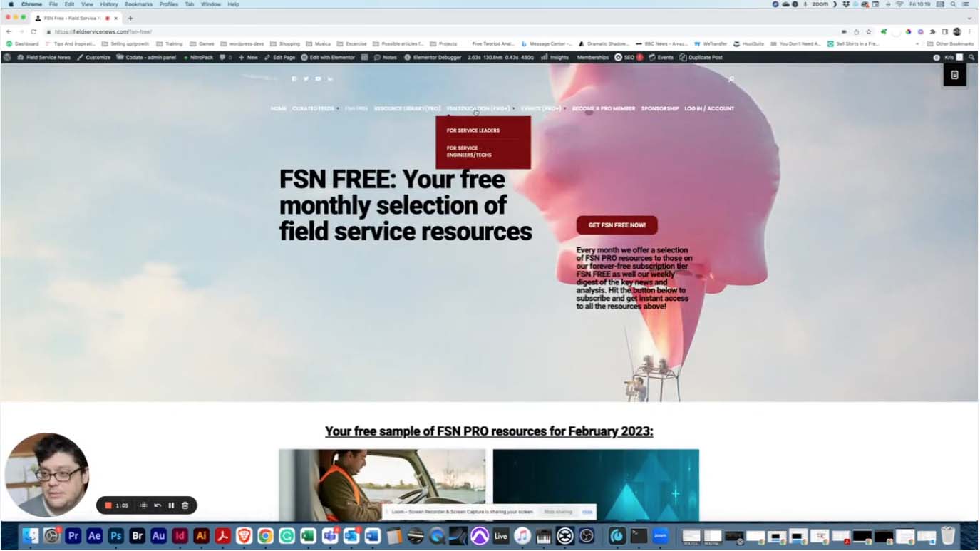
Task: Reload the page in Chrome
Action: coord(33,31)
